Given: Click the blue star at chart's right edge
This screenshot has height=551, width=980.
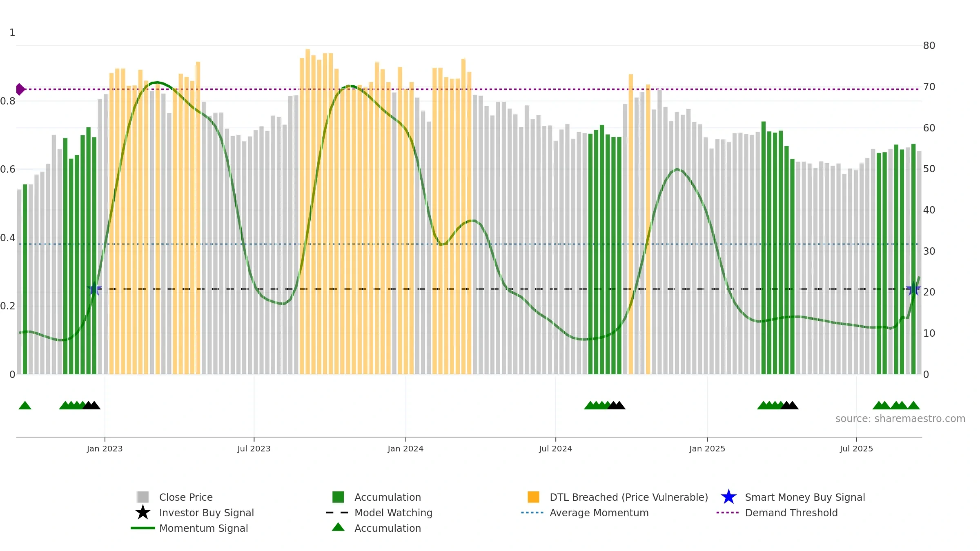Looking at the screenshot, I should coord(913,289).
